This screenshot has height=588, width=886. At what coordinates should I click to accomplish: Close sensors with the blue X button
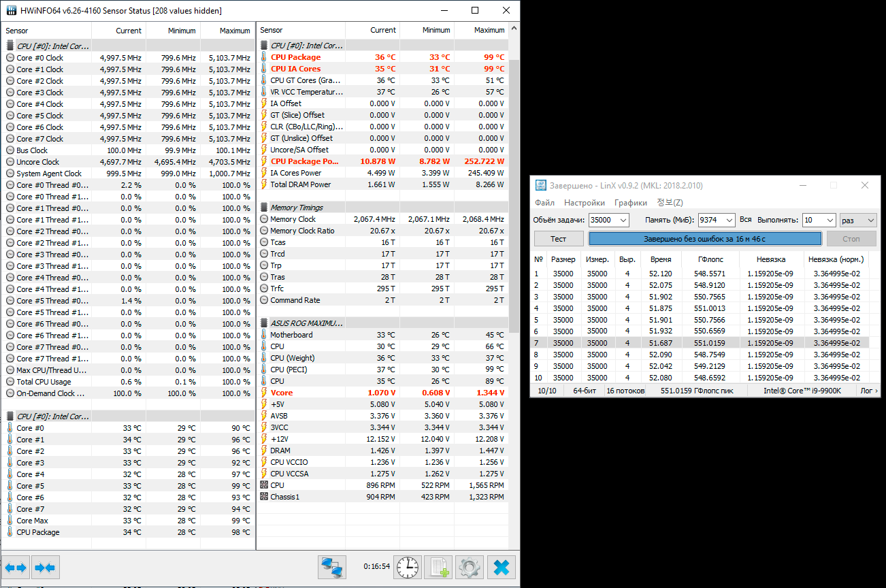[502, 567]
